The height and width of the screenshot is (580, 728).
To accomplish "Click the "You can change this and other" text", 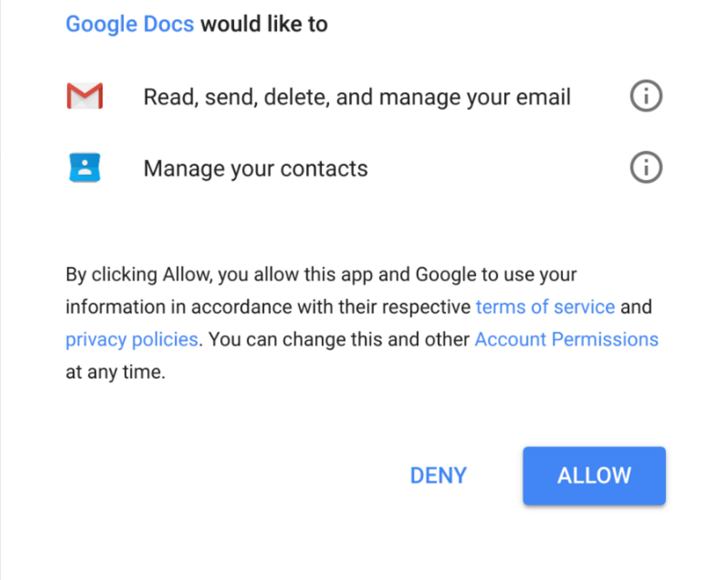I will tap(339, 339).
